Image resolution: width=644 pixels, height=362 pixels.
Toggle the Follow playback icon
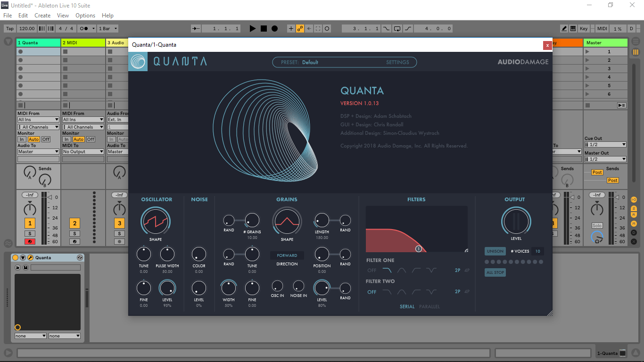coord(197,29)
